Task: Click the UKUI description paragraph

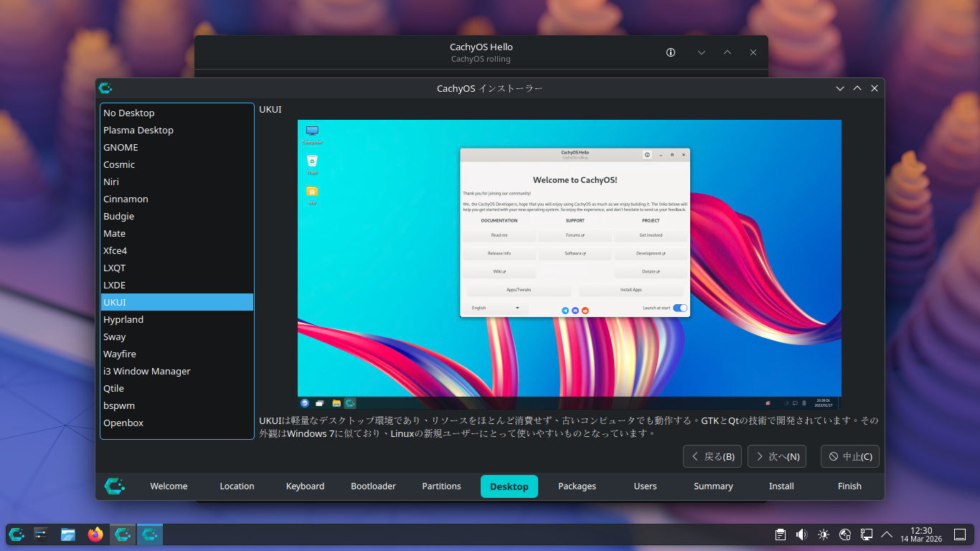Action: (x=569, y=427)
